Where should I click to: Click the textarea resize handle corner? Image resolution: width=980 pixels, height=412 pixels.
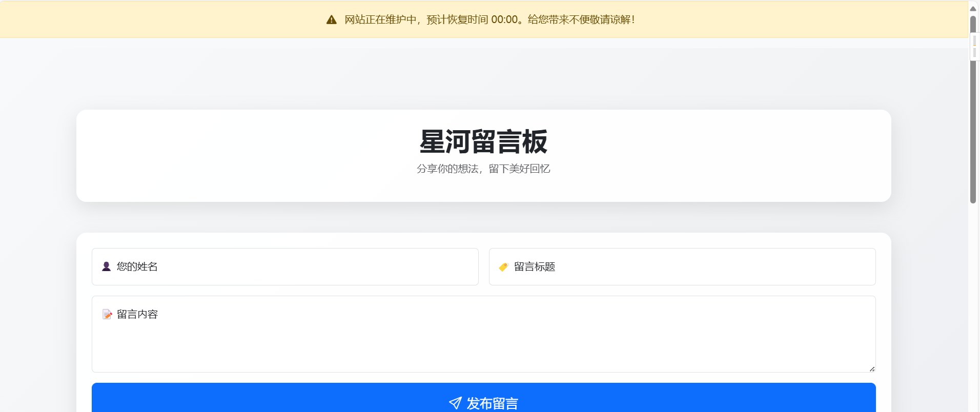tap(872, 368)
